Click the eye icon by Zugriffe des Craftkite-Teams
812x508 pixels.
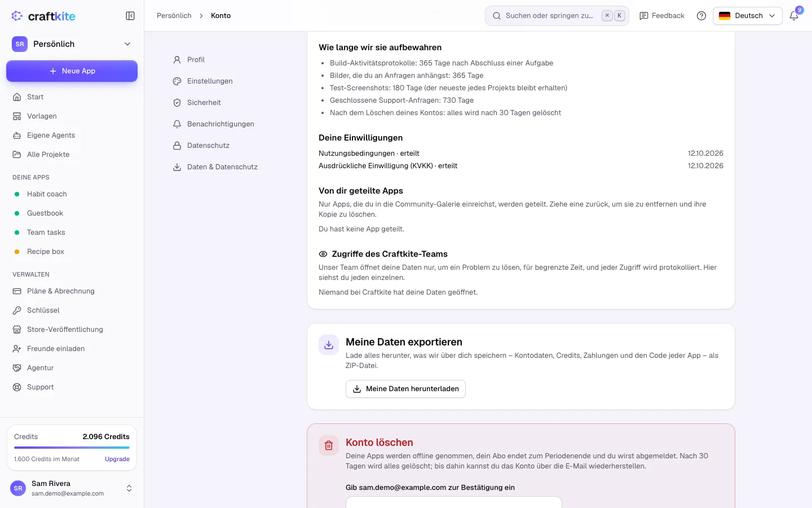click(323, 254)
